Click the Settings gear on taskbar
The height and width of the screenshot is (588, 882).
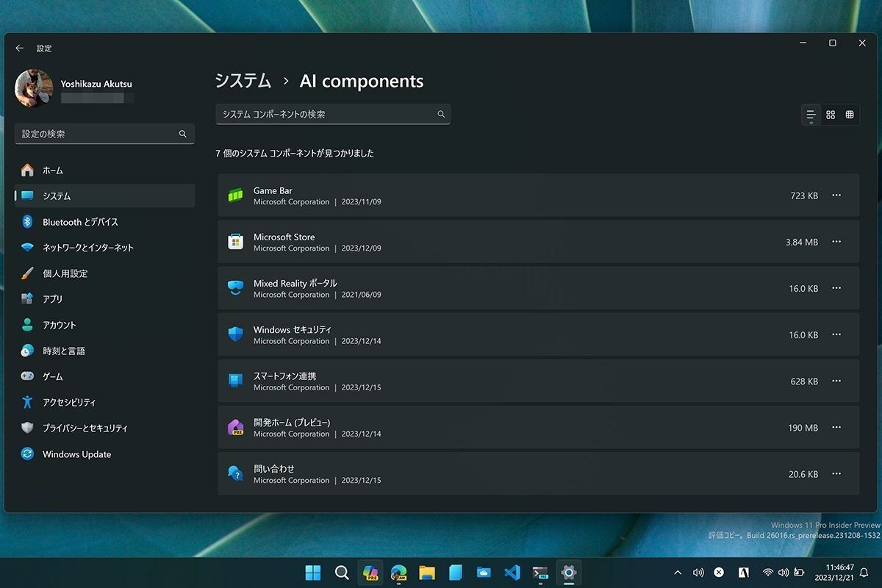point(568,573)
